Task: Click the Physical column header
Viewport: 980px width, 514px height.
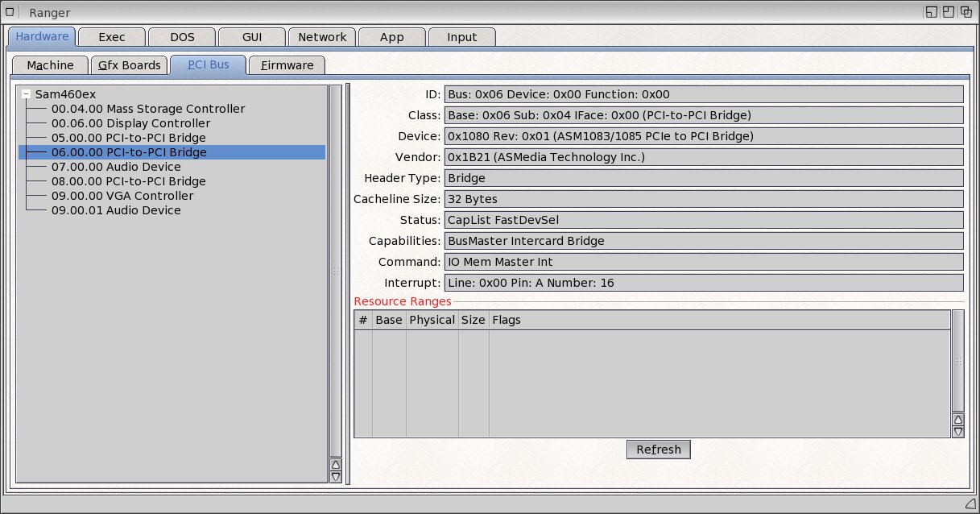Action: 432,320
